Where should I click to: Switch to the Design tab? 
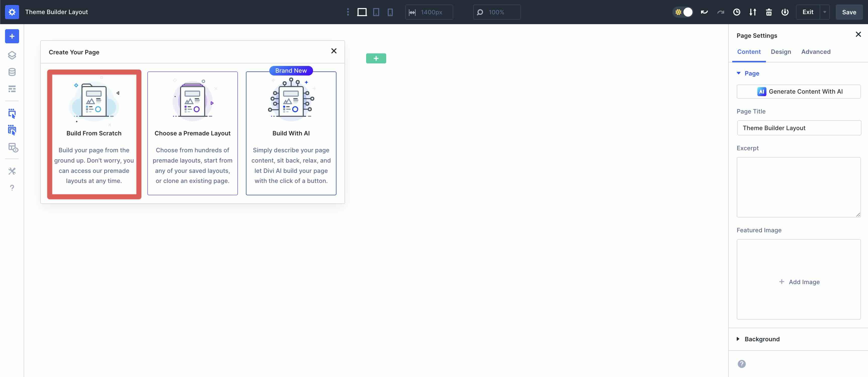781,52
